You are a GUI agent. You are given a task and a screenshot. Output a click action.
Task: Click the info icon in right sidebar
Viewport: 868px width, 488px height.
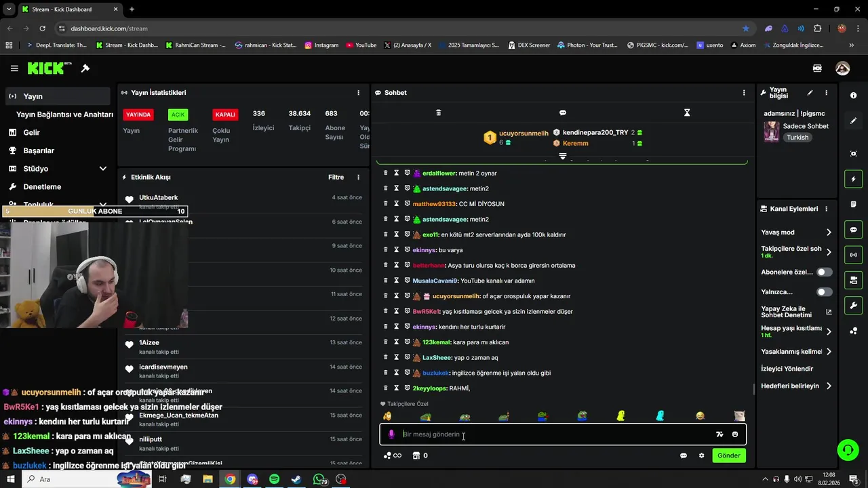point(853,96)
